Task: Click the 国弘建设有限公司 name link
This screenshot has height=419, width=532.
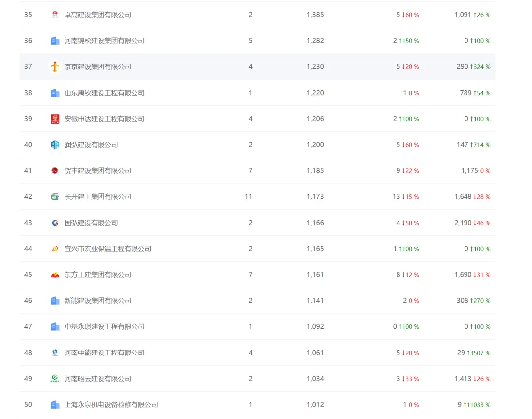Action: 91,223
